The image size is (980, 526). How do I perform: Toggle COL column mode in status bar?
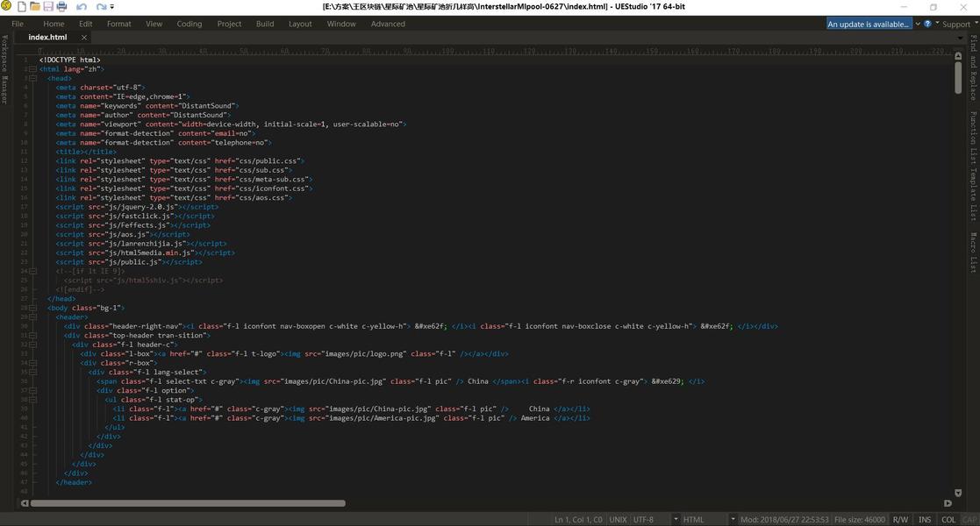948,520
